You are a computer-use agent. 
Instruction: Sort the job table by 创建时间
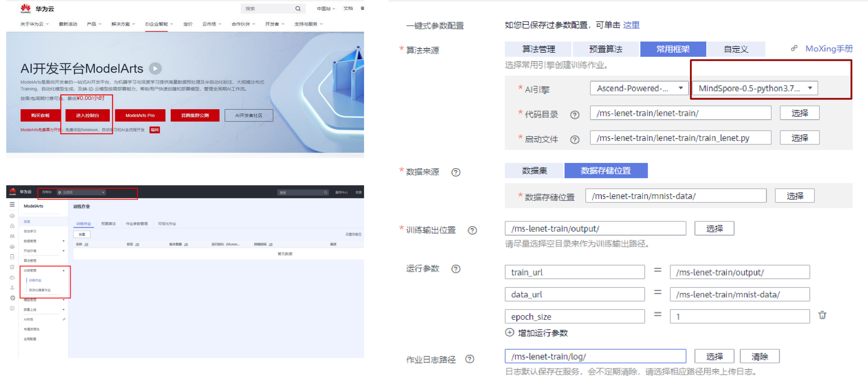click(x=270, y=245)
